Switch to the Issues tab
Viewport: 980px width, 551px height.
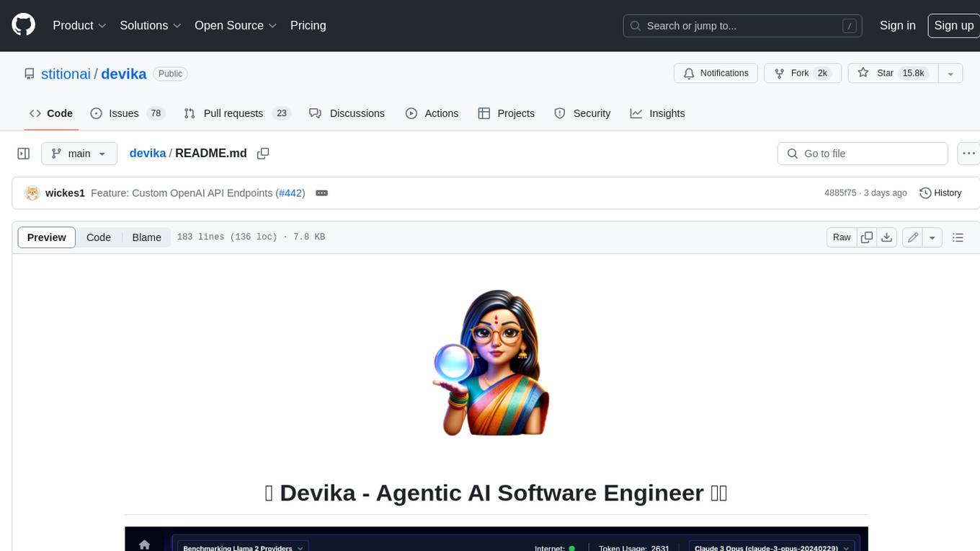[128, 113]
